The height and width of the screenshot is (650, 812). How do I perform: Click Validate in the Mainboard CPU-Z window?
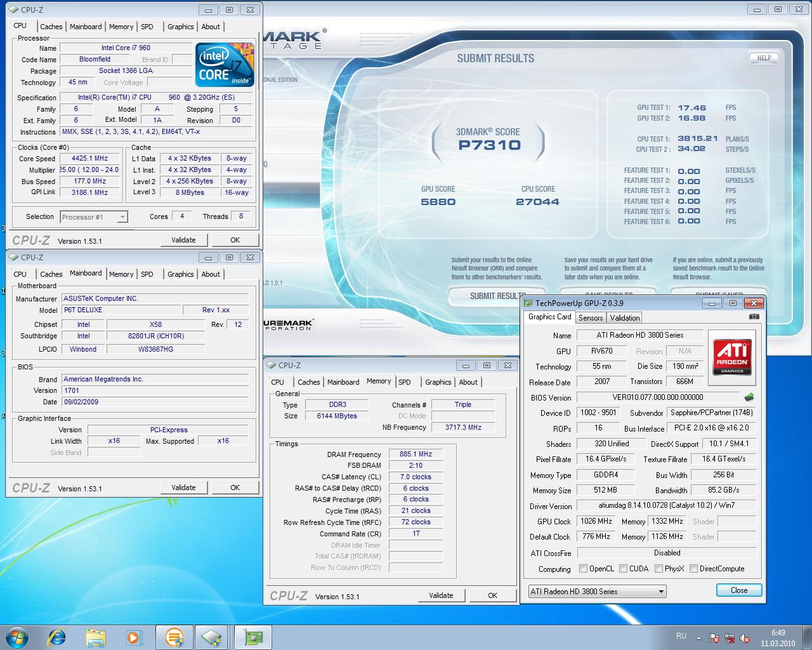183,487
